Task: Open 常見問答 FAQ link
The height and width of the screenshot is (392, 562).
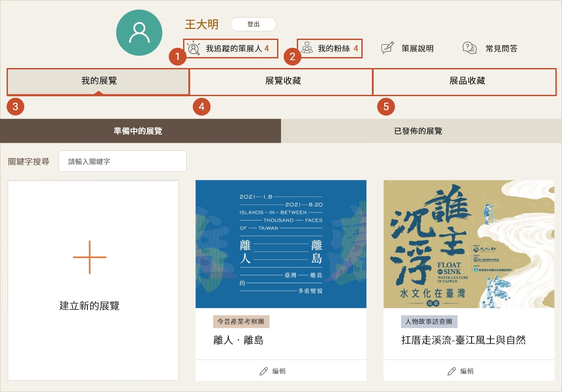Action: (x=501, y=48)
